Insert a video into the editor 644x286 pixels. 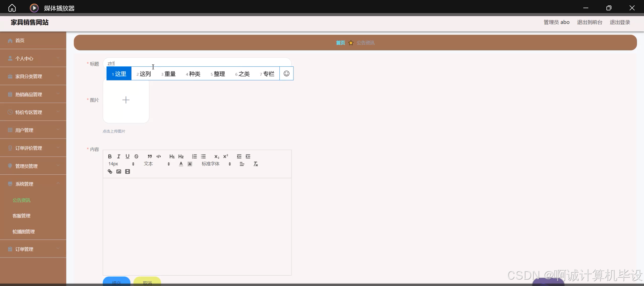[x=127, y=172]
